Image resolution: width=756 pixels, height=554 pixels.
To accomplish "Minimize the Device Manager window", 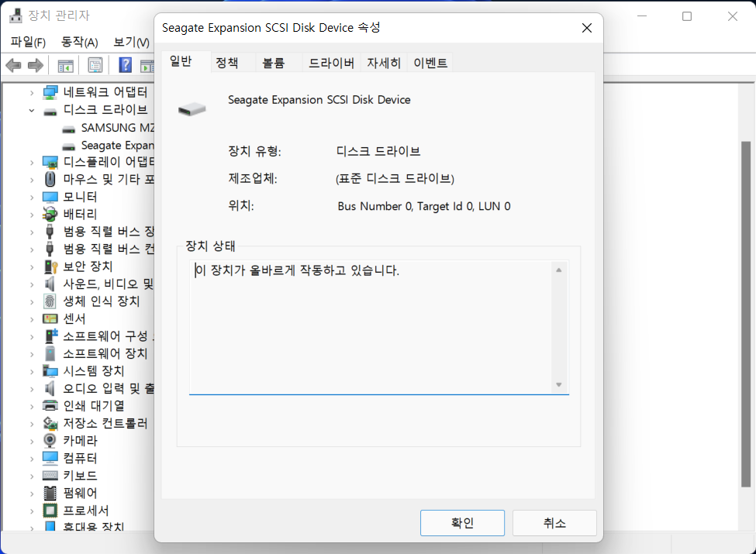I will tap(642, 16).
